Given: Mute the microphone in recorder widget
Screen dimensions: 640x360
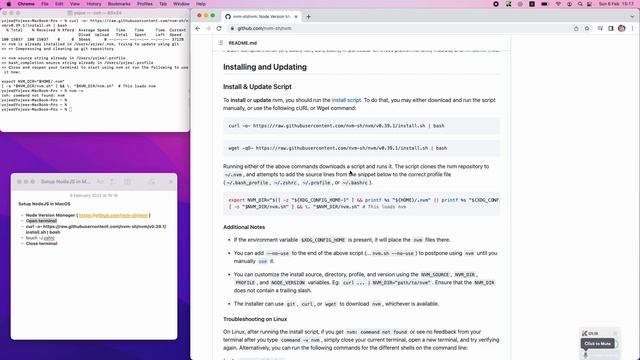Looking at the screenshot, I should tap(585, 356).
